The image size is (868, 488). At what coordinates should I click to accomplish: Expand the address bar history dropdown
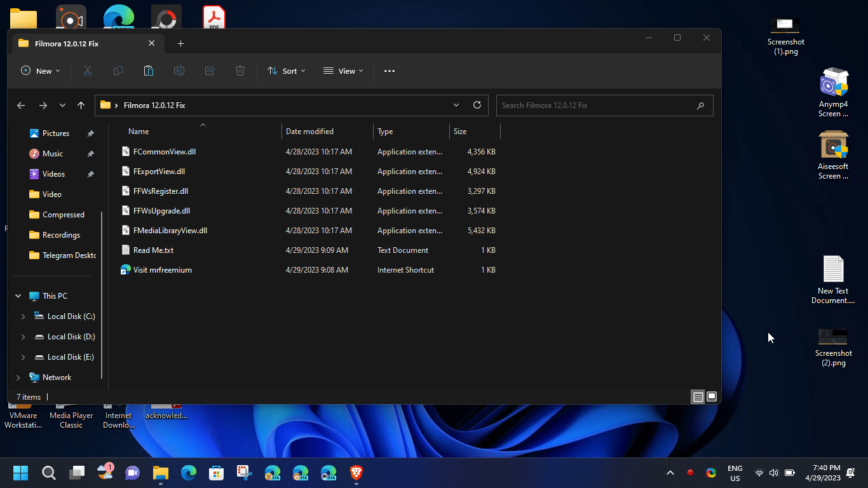click(x=456, y=105)
